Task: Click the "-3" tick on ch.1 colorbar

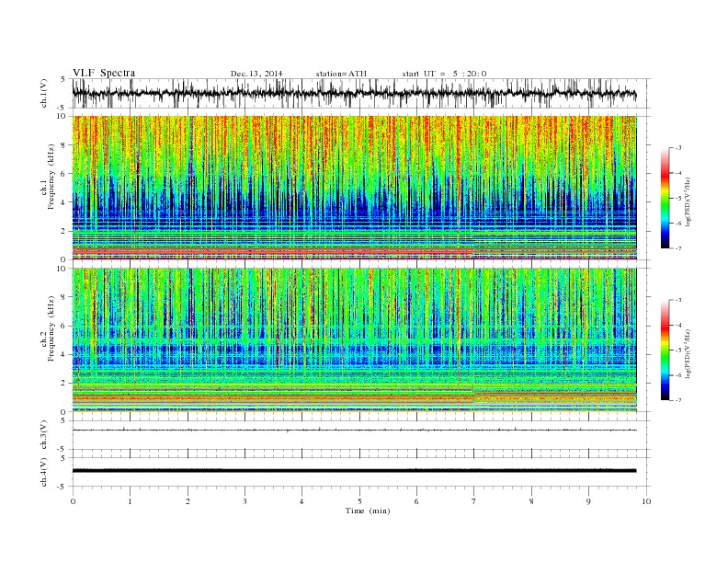Action: click(x=677, y=148)
